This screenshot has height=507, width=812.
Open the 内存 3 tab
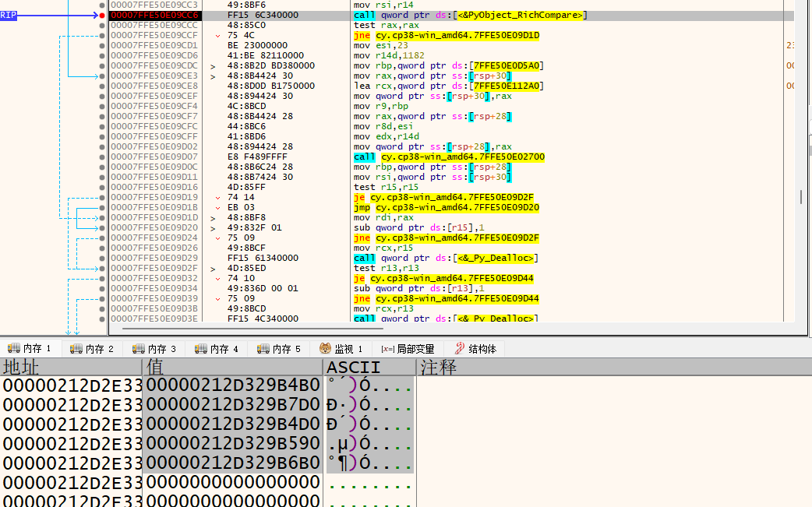[x=154, y=349]
